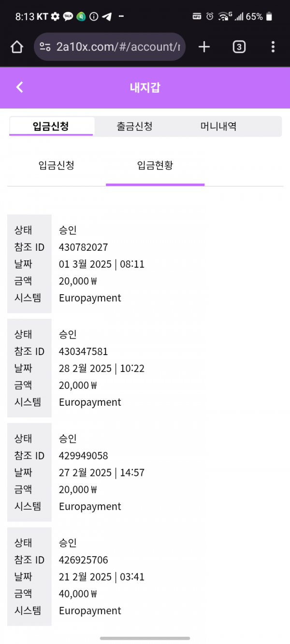Viewport: 290px width, 644px height.
Task: Tap the Telegram notification icon in status bar
Action: click(107, 16)
